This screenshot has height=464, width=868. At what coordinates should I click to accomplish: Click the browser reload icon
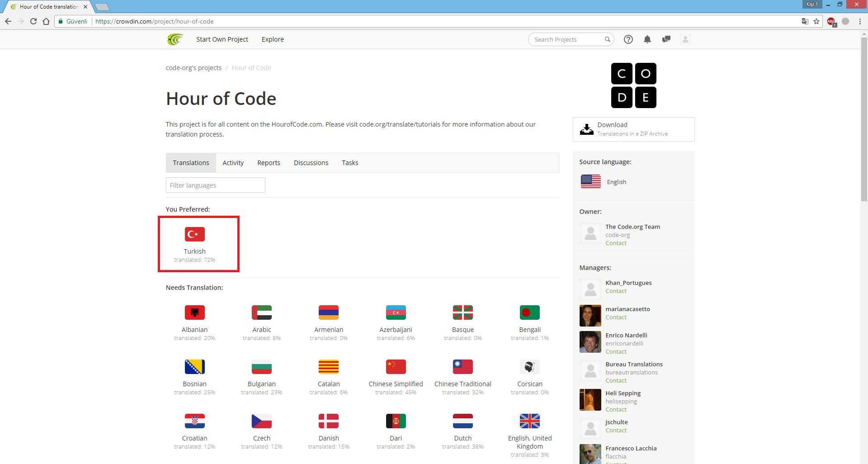tap(33, 21)
